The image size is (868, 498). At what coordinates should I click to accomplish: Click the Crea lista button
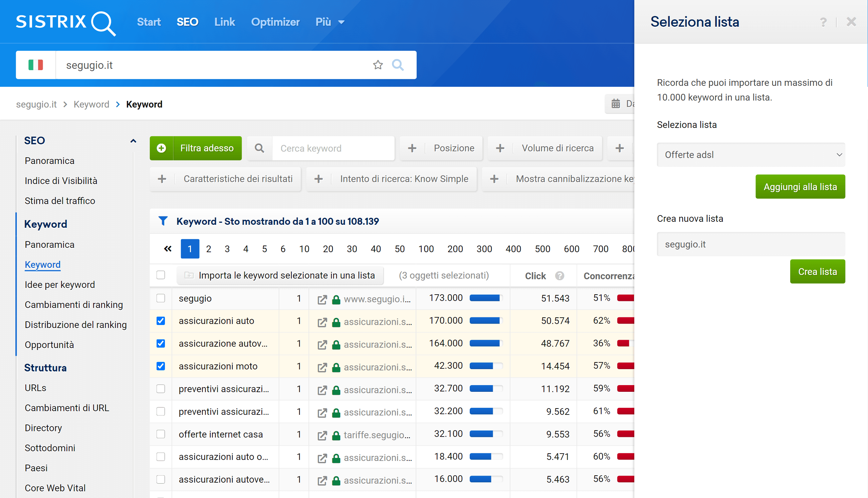click(x=817, y=272)
